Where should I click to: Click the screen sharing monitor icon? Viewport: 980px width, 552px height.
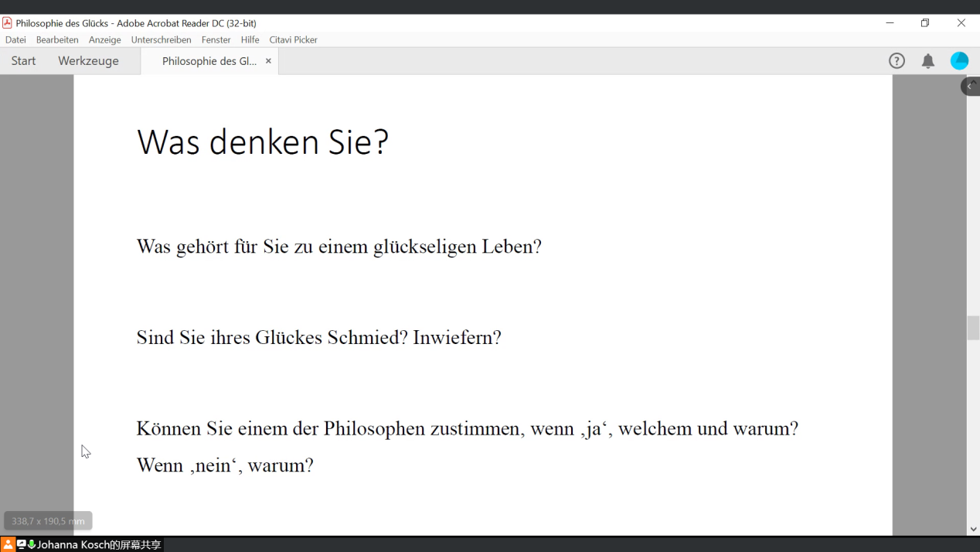21,545
